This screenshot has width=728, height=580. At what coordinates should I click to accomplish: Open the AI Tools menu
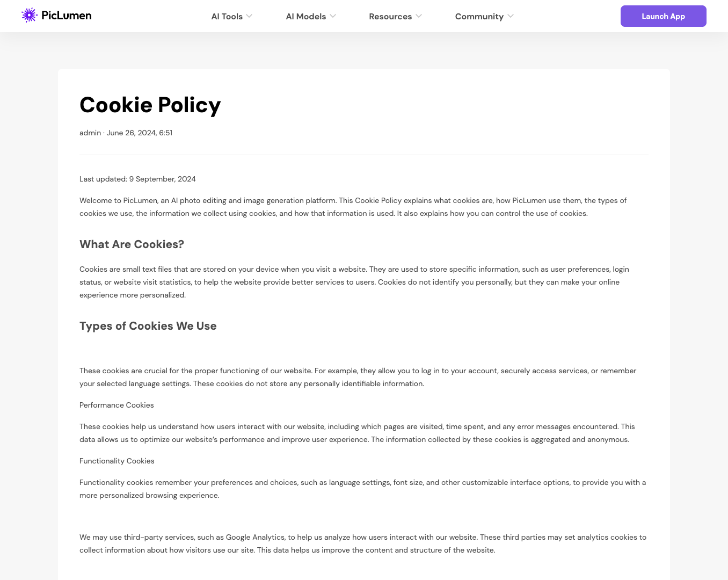[227, 17]
